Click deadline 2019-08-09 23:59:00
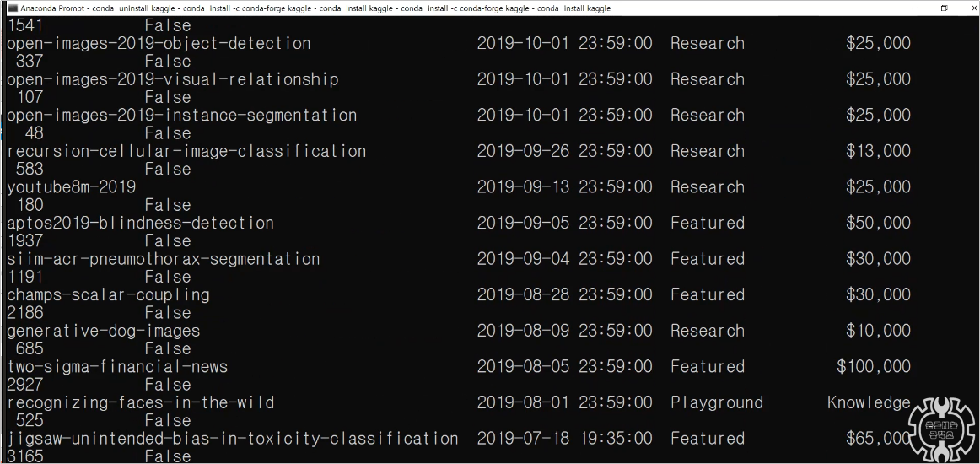 565,331
